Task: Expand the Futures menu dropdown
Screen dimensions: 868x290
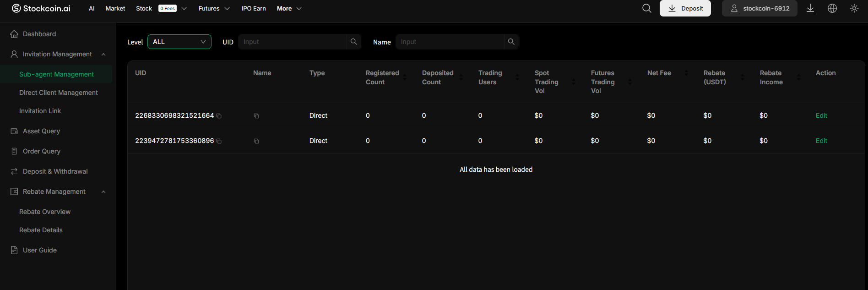Action: click(x=214, y=8)
